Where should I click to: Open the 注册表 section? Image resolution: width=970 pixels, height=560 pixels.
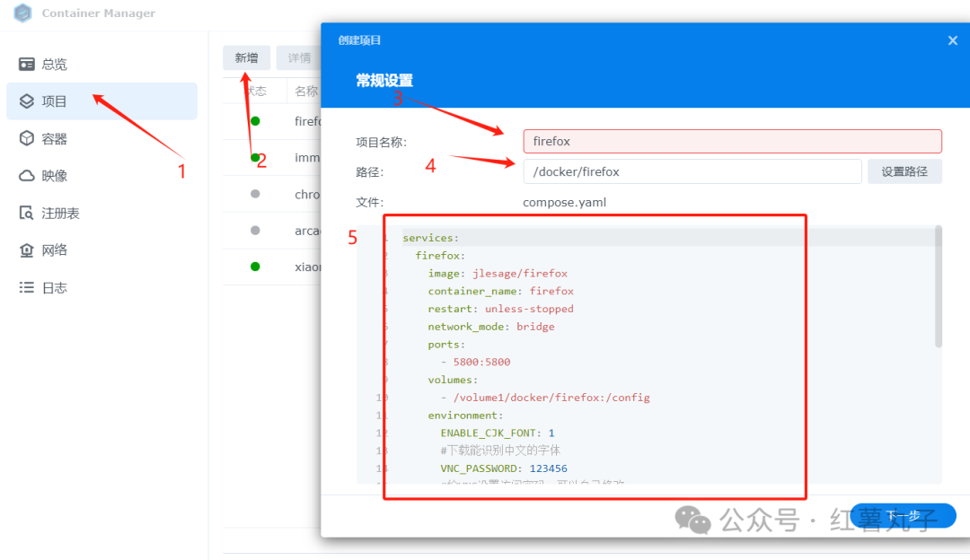(102, 214)
